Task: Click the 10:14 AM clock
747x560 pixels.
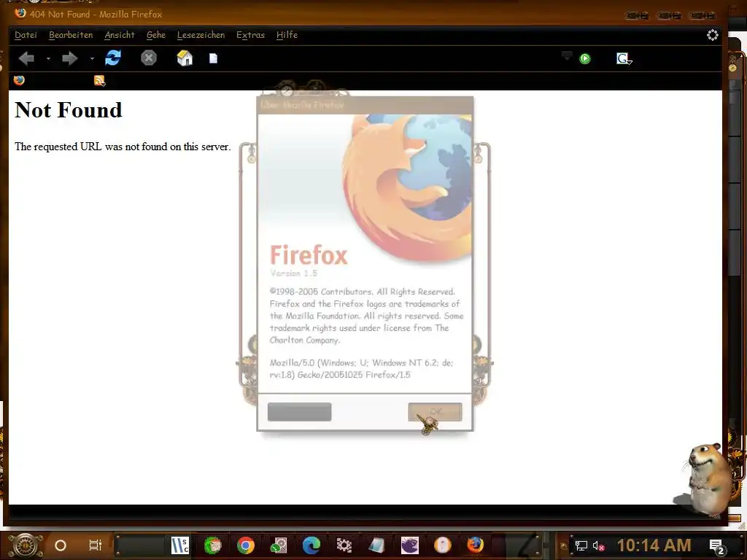Action: click(x=654, y=545)
